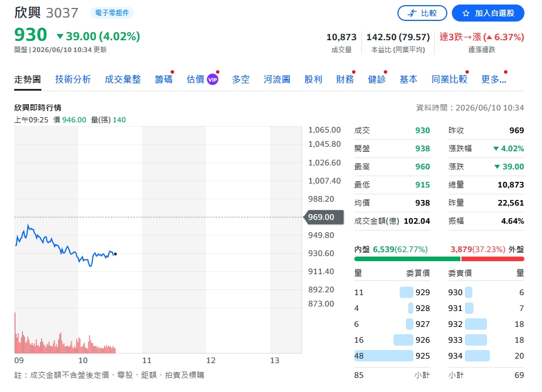
Task: Click the 昨收 969 value
Action: (x=516, y=130)
